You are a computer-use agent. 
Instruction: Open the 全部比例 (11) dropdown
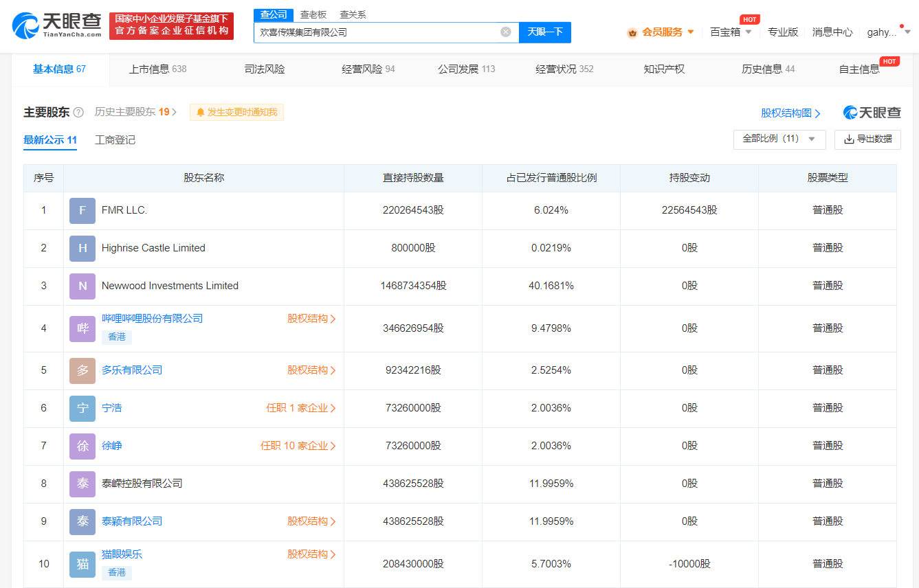coord(779,139)
